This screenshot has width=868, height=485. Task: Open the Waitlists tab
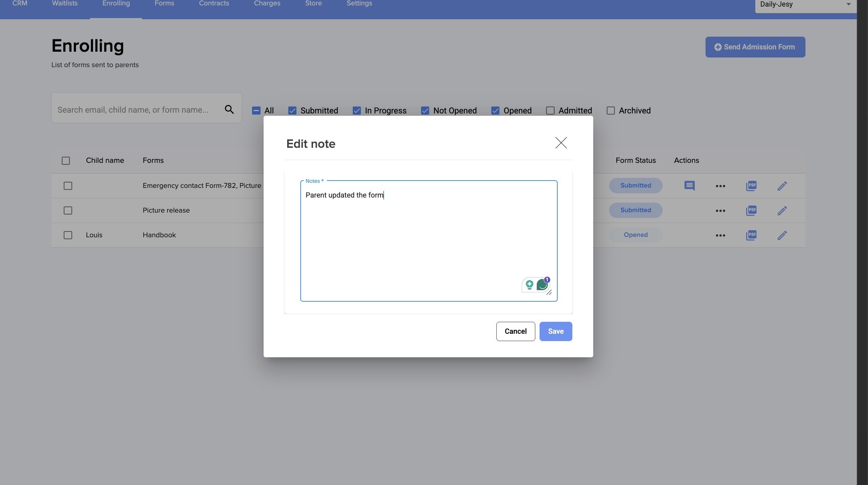point(65,4)
